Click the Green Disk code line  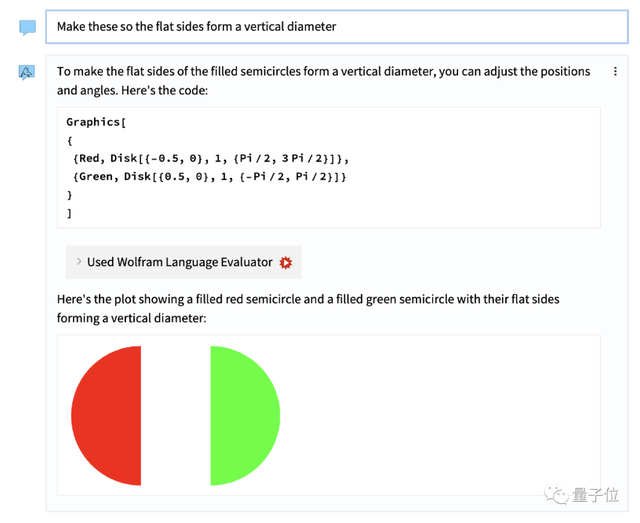210,177
